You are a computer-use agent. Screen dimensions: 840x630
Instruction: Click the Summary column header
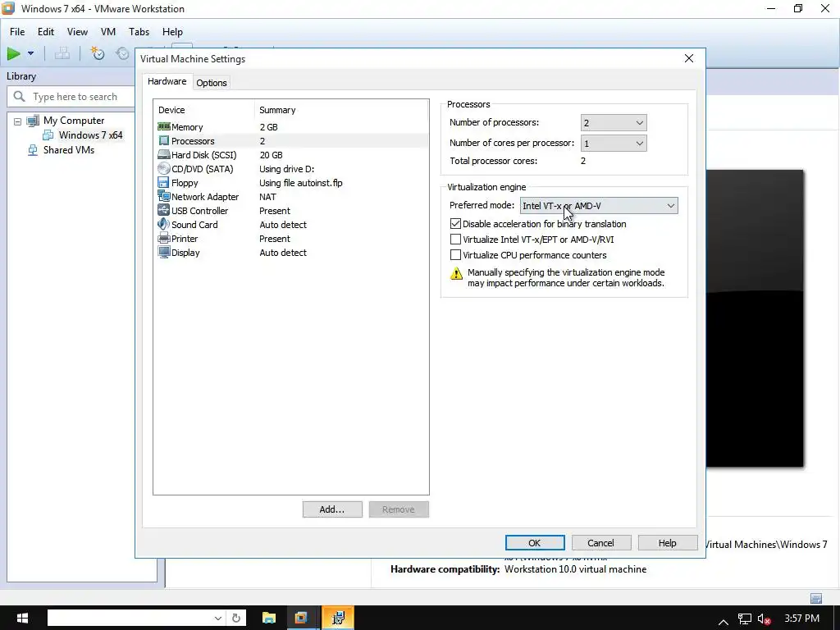[342, 110]
